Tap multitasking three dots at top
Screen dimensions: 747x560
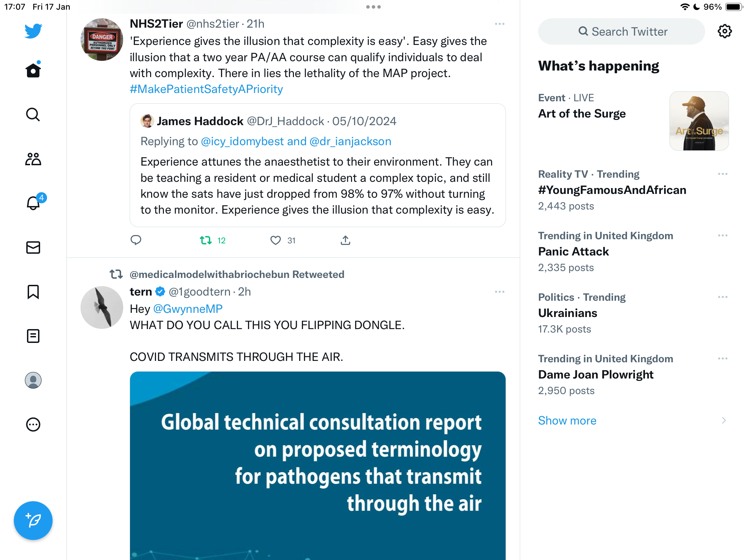point(373,7)
